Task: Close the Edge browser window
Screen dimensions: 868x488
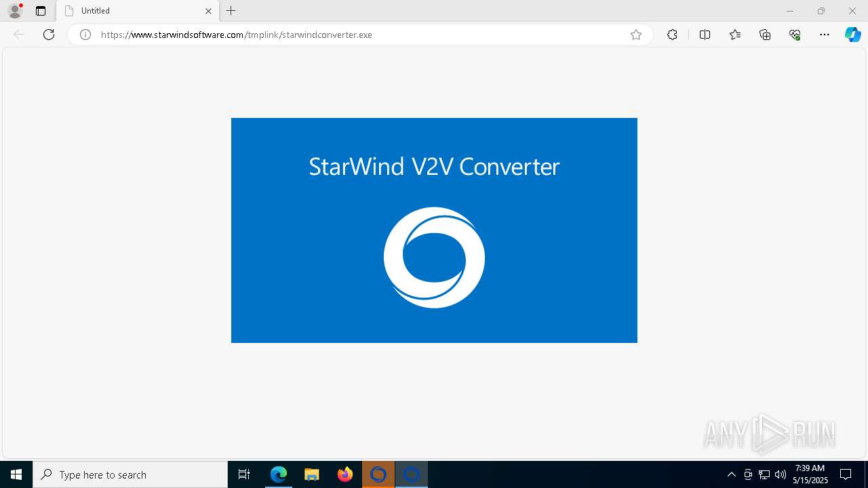Action: point(852,11)
